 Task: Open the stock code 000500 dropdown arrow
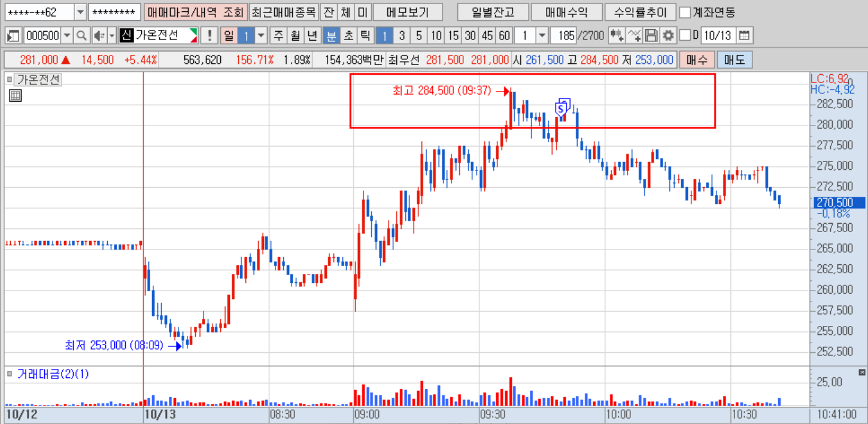point(66,36)
